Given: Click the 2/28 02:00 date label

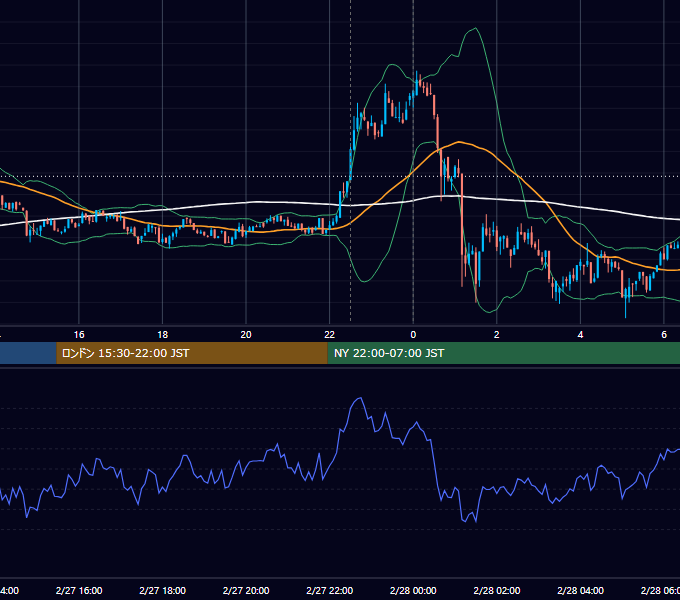Looking at the screenshot, I should (497, 590).
